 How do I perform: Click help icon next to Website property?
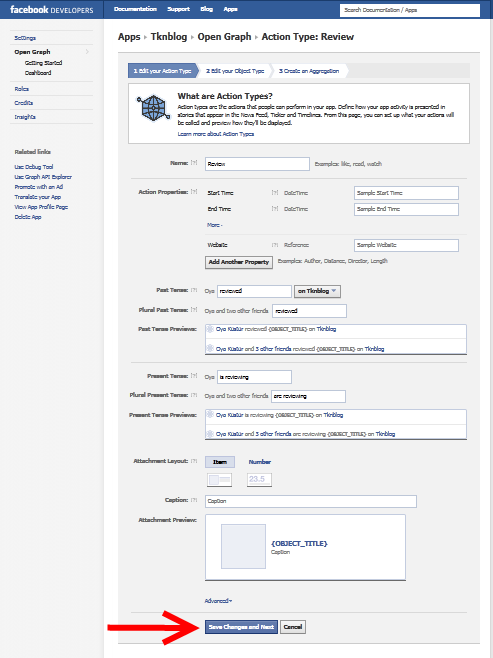(275, 245)
